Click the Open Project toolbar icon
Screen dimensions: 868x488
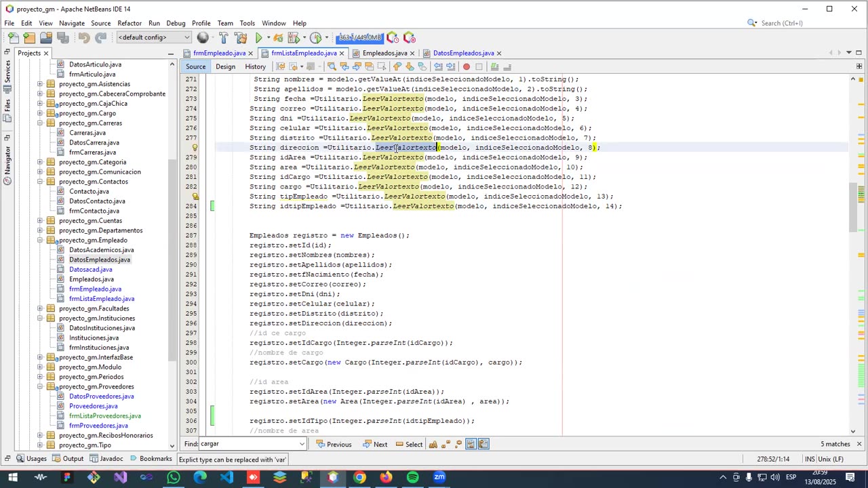pyautogui.click(x=46, y=38)
